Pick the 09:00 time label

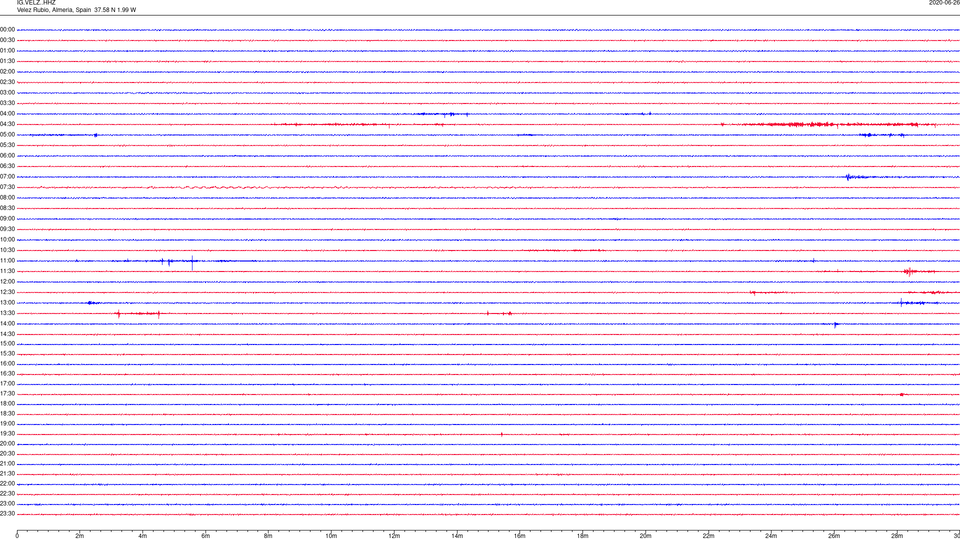coord(7,219)
